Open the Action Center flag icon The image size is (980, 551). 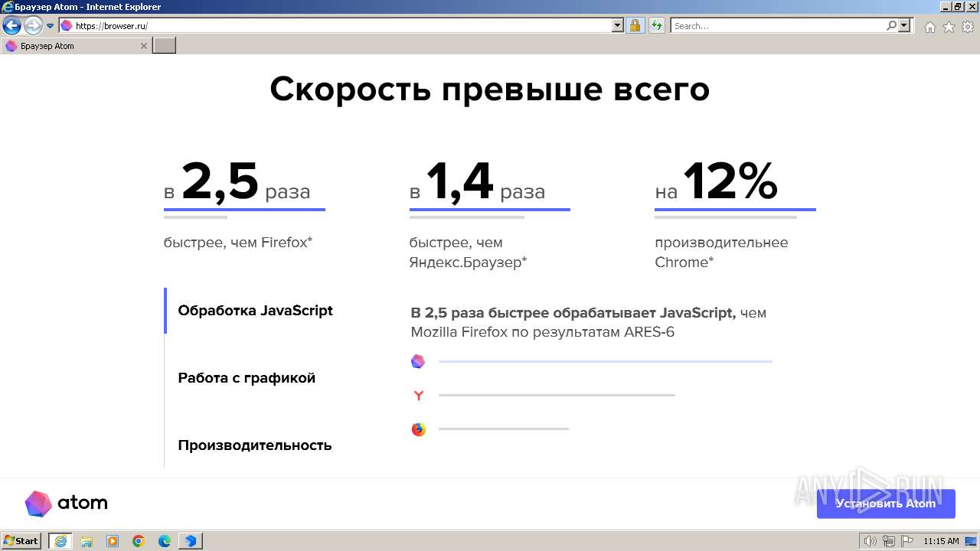pyautogui.click(x=907, y=541)
